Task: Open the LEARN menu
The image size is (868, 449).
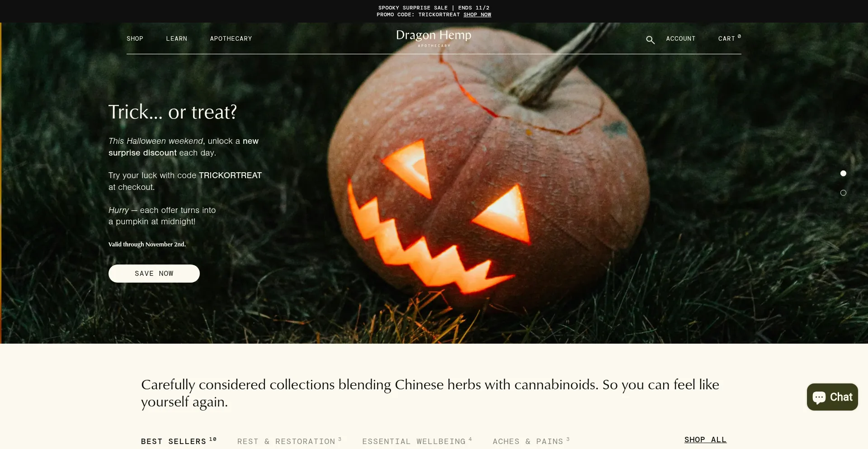Action: tap(176, 39)
